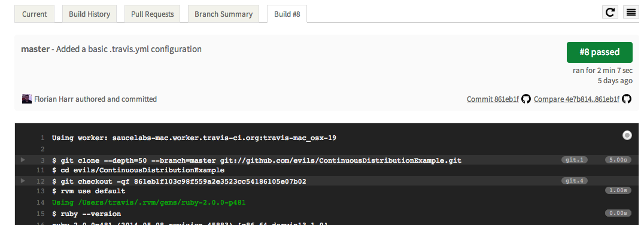Click the master branch name text
Image resolution: width=644 pixels, height=225 pixels.
click(35, 49)
